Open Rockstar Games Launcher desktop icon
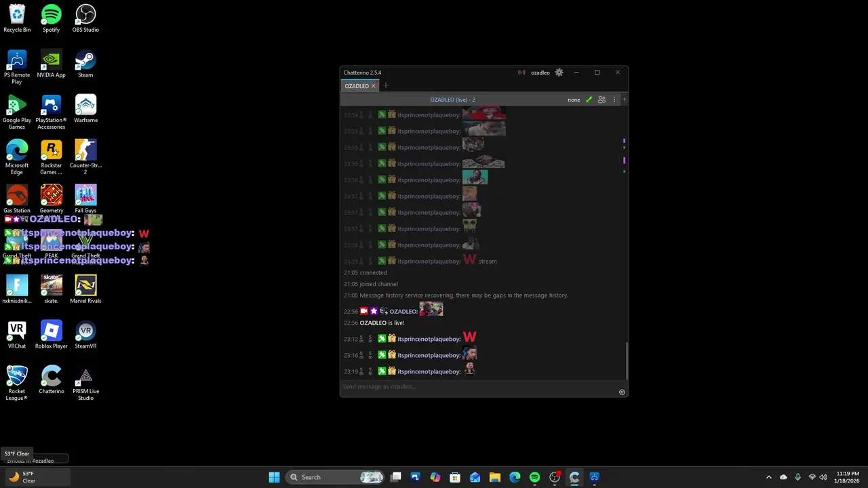The image size is (868, 488). click(52, 157)
